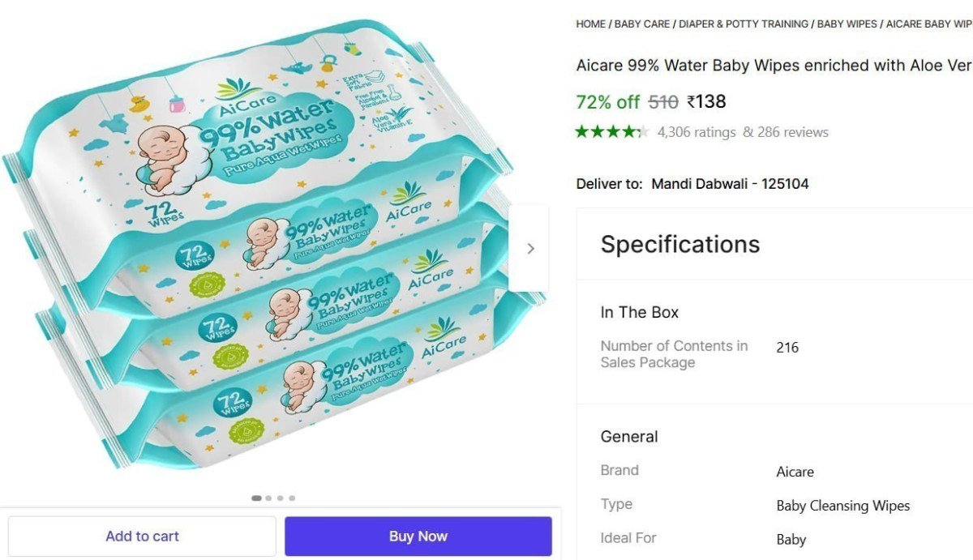Select the fourth carousel dot indicator

pos(292,498)
